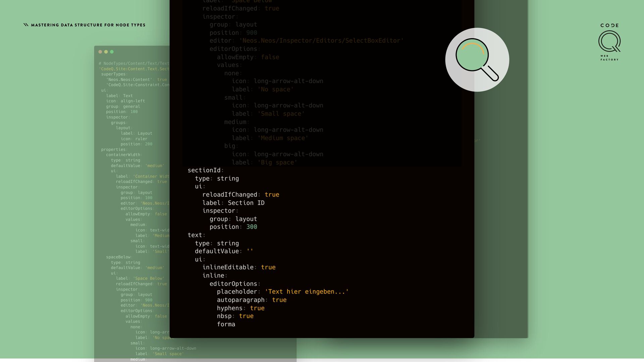Image resolution: width=644 pixels, height=362 pixels.
Task: Click the magnifying glass icon
Action: (477, 60)
